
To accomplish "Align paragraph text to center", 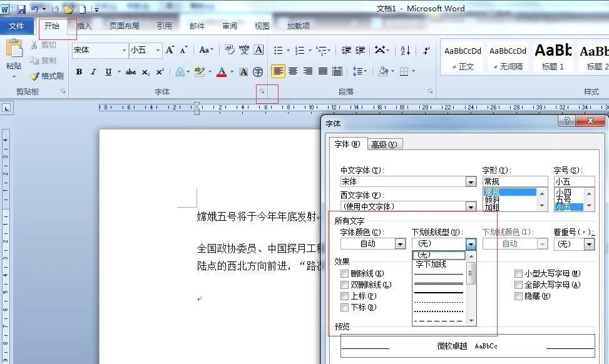I will [x=292, y=71].
